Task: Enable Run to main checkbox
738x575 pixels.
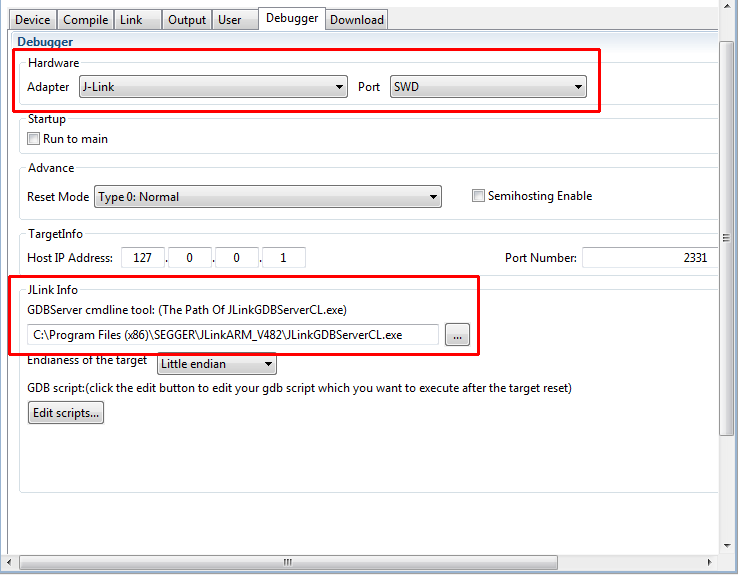Action: tap(34, 139)
